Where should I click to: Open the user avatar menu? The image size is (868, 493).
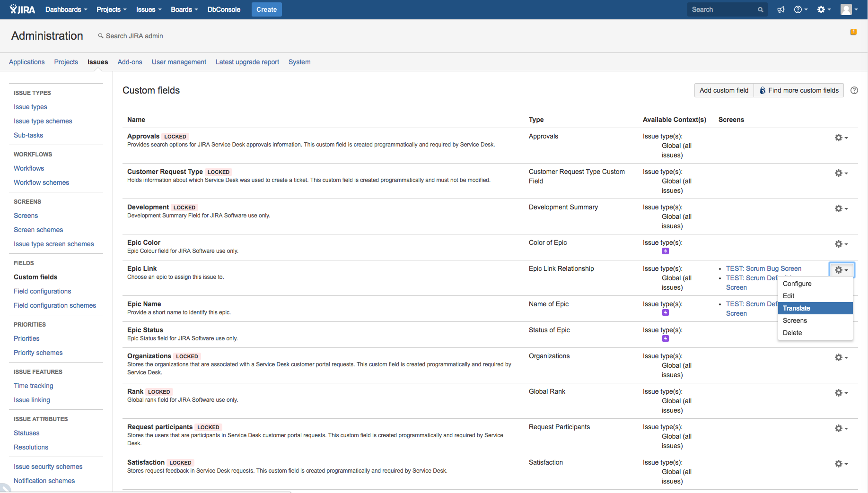(x=849, y=9)
